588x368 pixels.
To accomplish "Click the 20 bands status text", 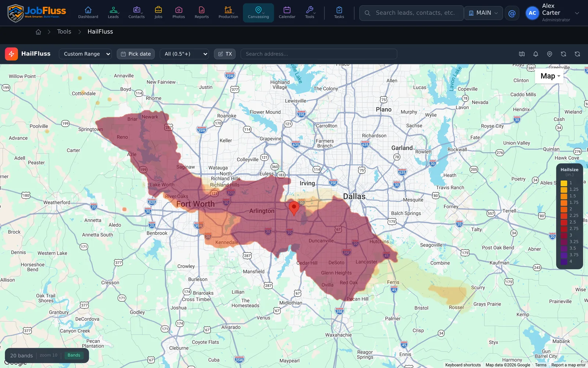I will click(x=21, y=355).
